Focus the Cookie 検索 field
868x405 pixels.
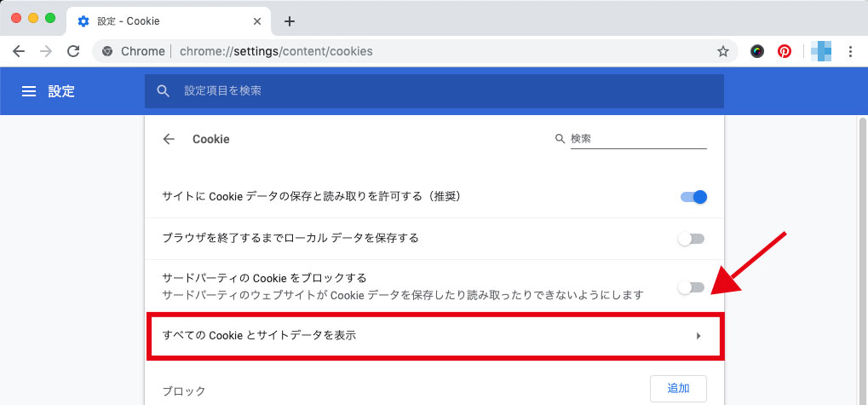point(639,138)
